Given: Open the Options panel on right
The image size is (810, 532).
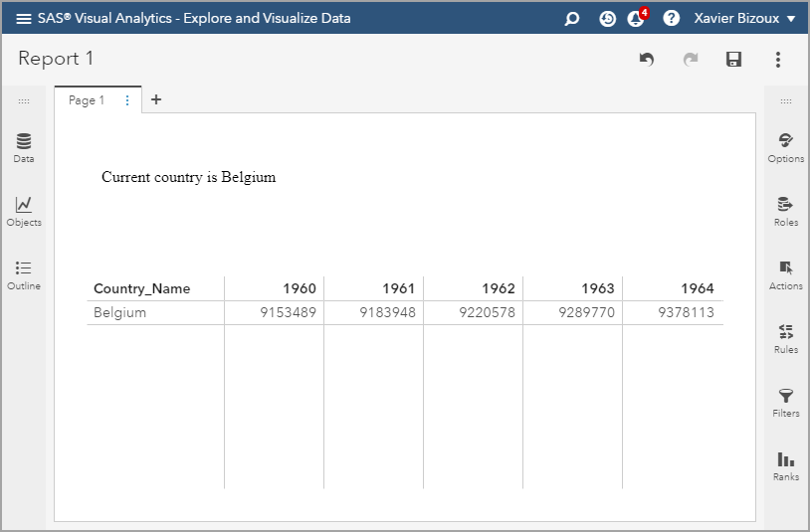Looking at the screenshot, I should (x=785, y=147).
